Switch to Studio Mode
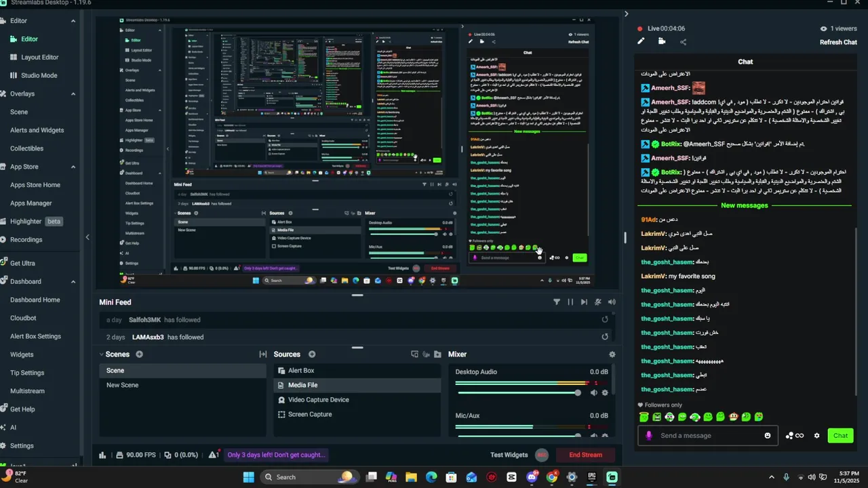The image size is (868, 488). coord(39,75)
